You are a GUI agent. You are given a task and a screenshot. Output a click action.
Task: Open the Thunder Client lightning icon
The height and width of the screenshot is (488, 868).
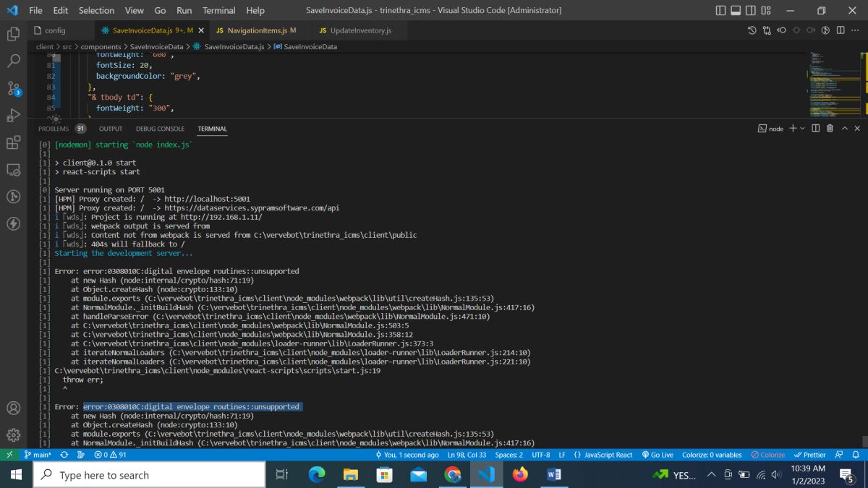13,223
